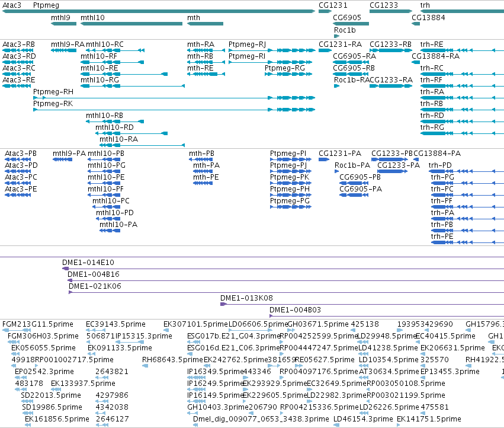Click the CG6905 gene bar
This screenshot has width=504, height=428.
click(x=351, y=24)
